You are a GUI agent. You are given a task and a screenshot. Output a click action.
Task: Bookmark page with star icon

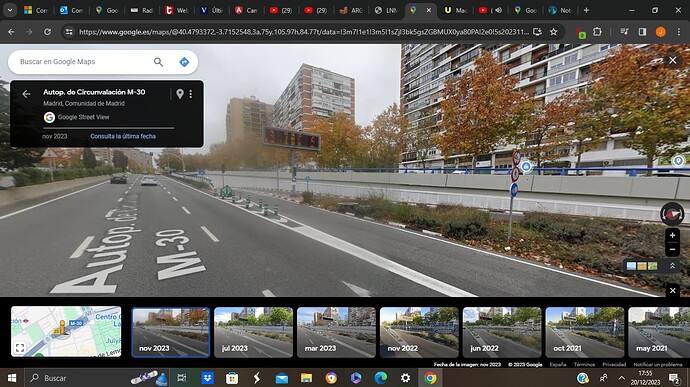[554, 32]
